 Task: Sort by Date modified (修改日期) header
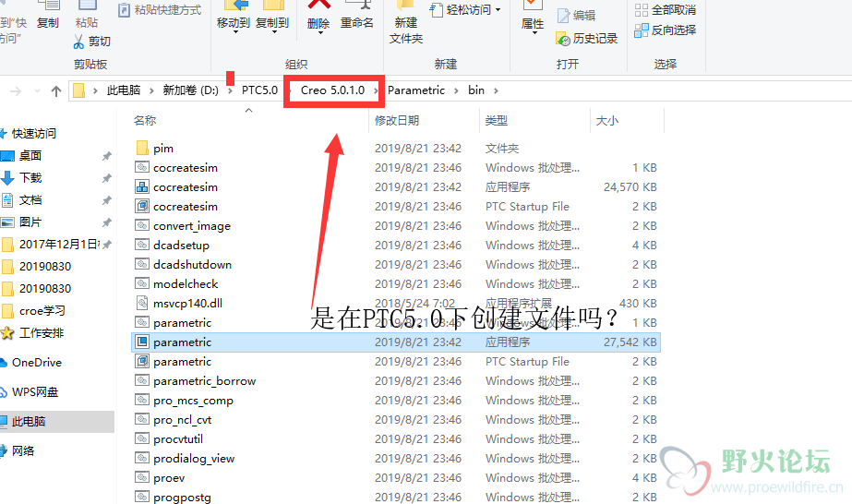tap(397, 121)
